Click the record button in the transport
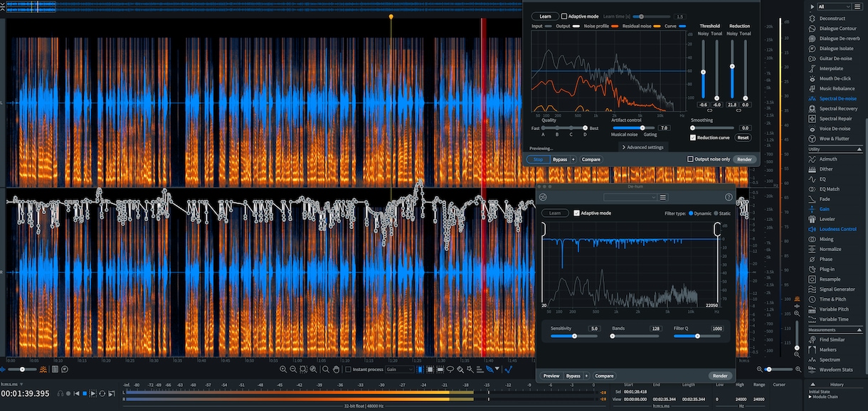 coord(68,393)
